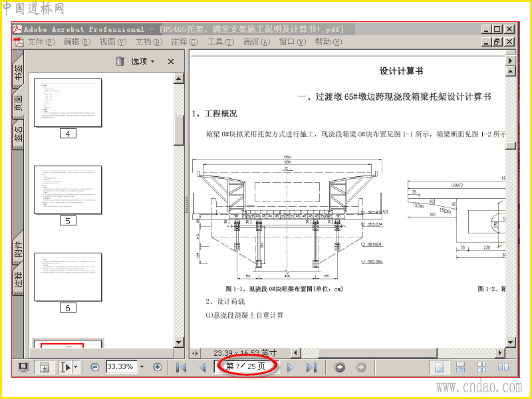Open the selection tool dropdown arrow
Image resolution: width=532 pixels, height=399 pixels.
pos(76,367)
